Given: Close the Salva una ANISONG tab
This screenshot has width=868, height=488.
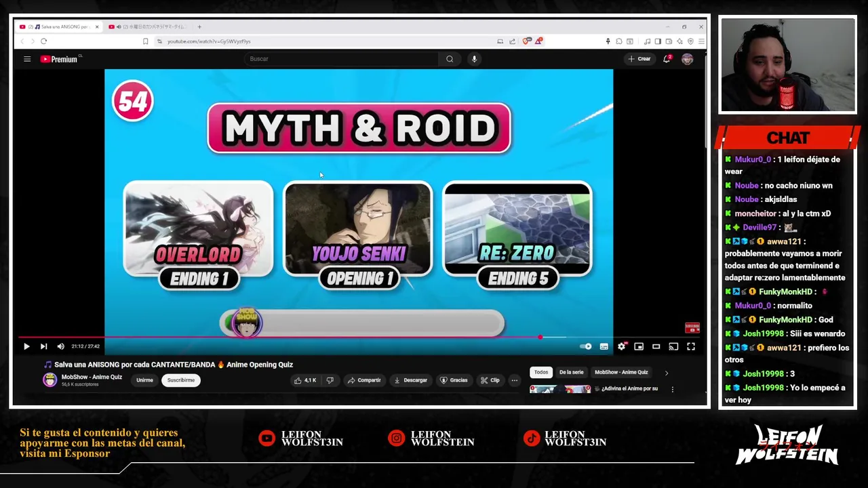Looking at the screenshot, I should coord(97,26).
